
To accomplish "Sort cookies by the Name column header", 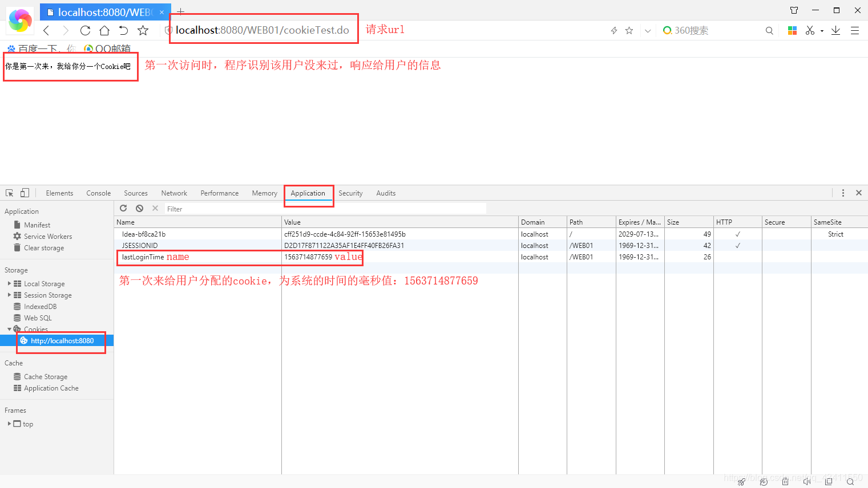I will [197, 222].
